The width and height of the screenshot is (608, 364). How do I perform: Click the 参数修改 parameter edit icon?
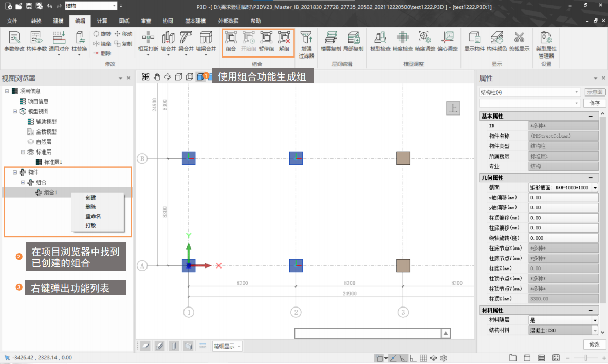tap(14, 41)
